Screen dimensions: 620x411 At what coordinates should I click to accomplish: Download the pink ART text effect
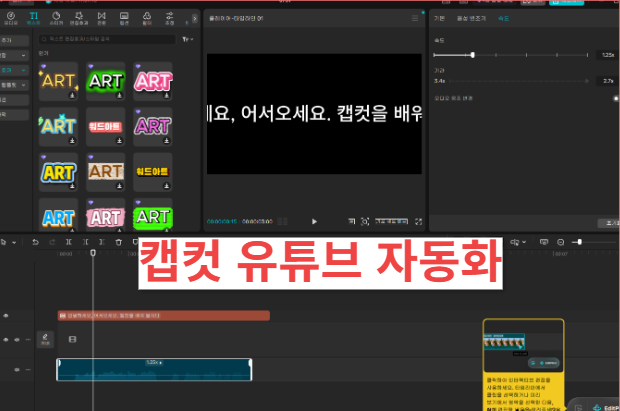tap(166, 95)
